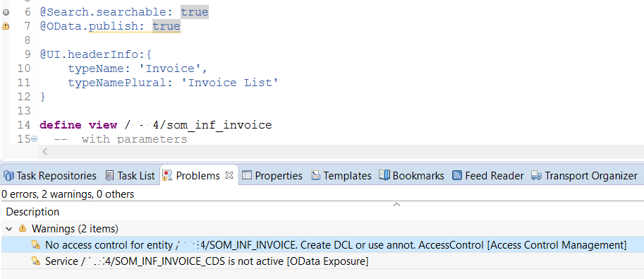The image size is (644, 279).
Task: Click the warning marker on line 7
Action: pyautogui.click(x=6, y=26)
